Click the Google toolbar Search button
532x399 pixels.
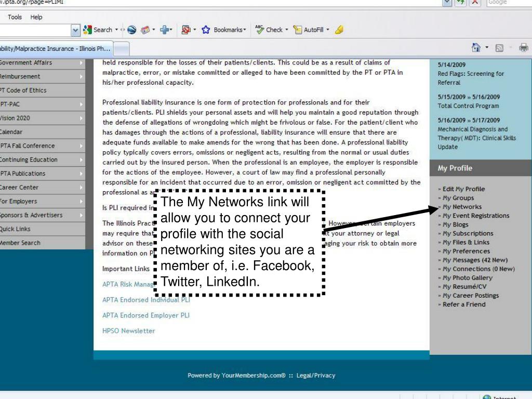(98, 30)
